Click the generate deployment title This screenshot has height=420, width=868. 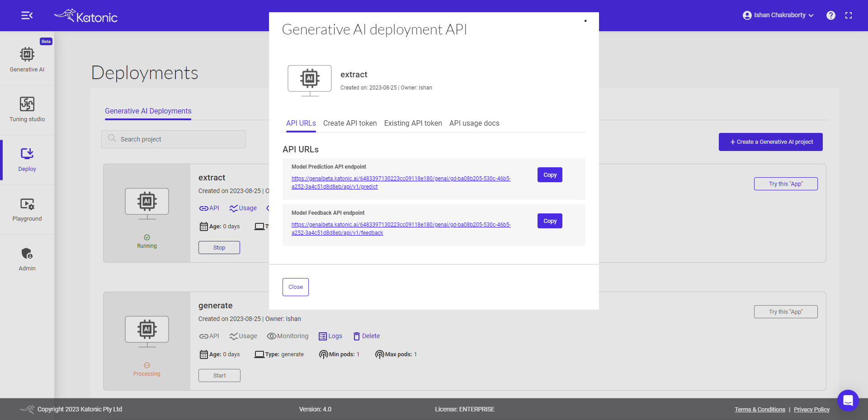(216, 306)
